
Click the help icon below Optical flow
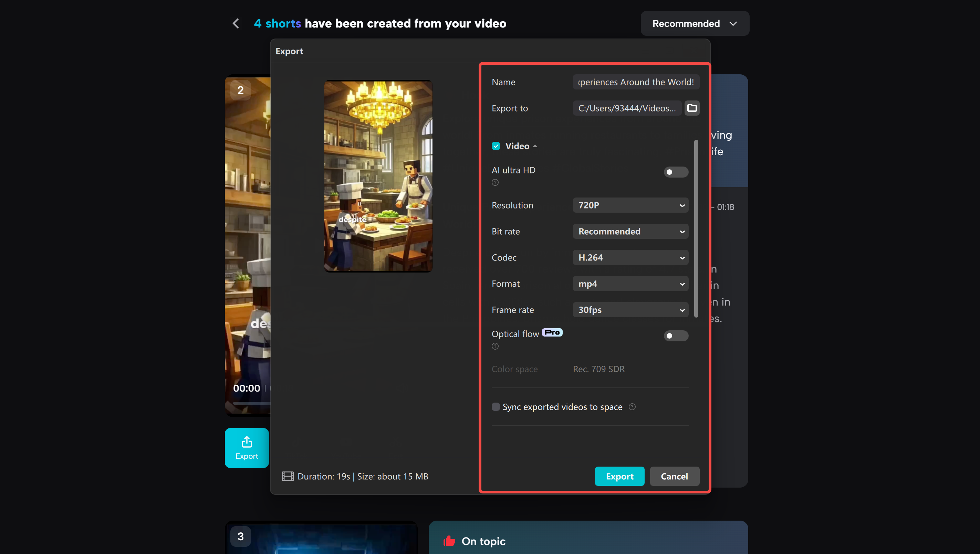coord(495,346)
